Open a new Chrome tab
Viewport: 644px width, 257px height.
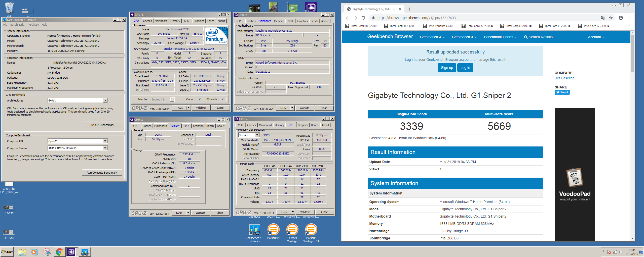coord(410,9)
